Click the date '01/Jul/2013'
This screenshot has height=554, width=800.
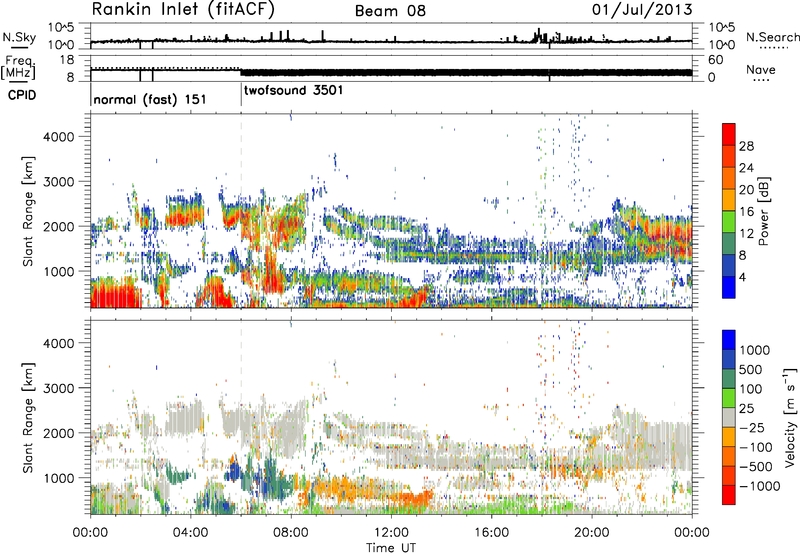click(642, 10)
